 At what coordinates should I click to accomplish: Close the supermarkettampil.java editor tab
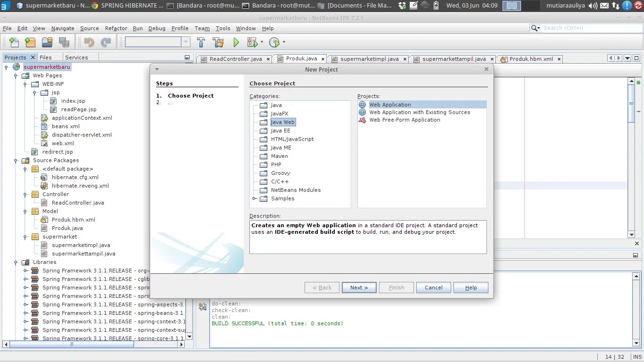coord(492,59)
